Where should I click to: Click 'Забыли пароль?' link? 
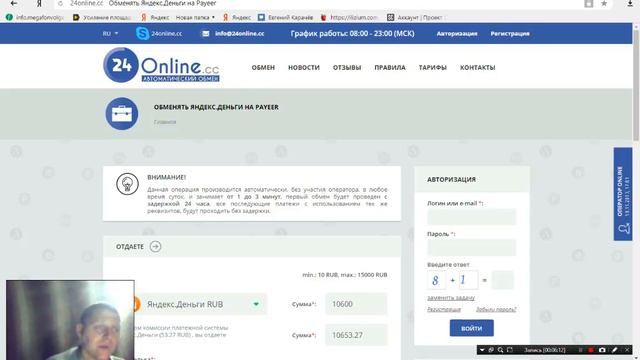click(x=496, y=309)
